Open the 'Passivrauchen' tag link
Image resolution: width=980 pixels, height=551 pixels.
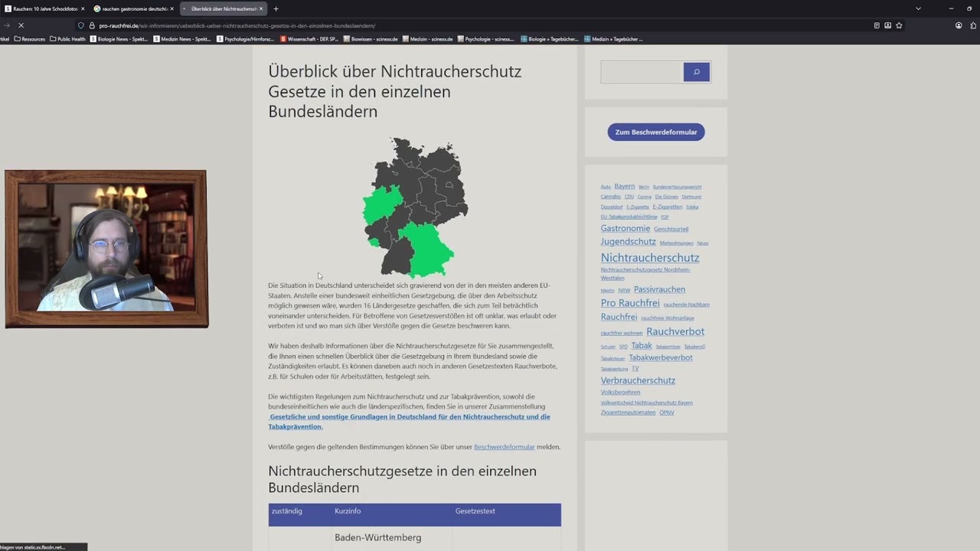pos(659,289)
